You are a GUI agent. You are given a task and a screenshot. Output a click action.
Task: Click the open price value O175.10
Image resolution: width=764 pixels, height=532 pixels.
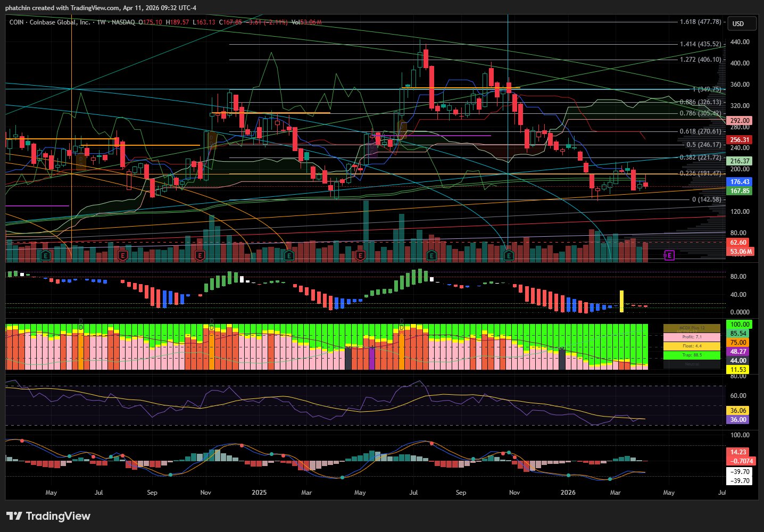pos(150,22)
